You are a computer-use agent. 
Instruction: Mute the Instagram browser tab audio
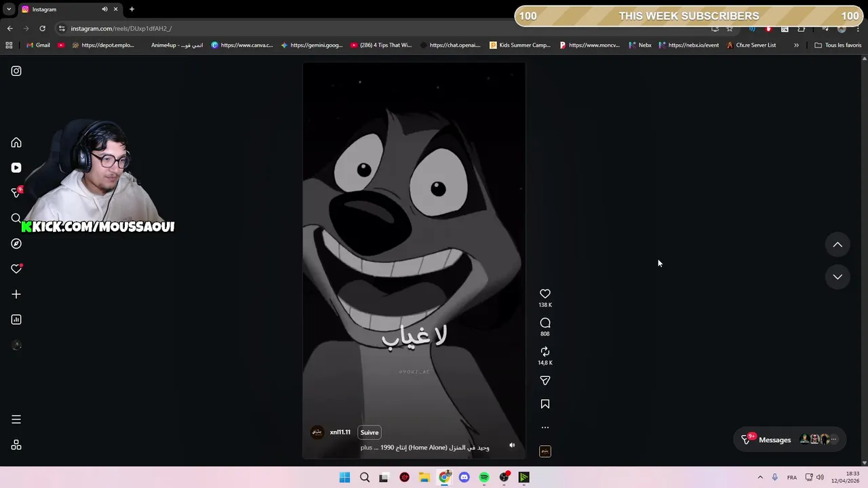pos(104,9)
